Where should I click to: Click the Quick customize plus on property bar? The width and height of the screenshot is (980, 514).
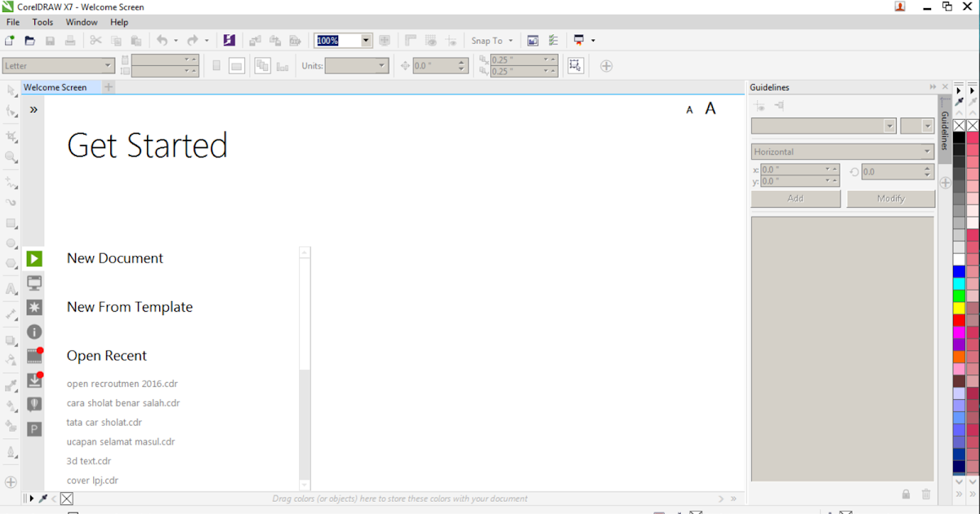click(606, 66)
